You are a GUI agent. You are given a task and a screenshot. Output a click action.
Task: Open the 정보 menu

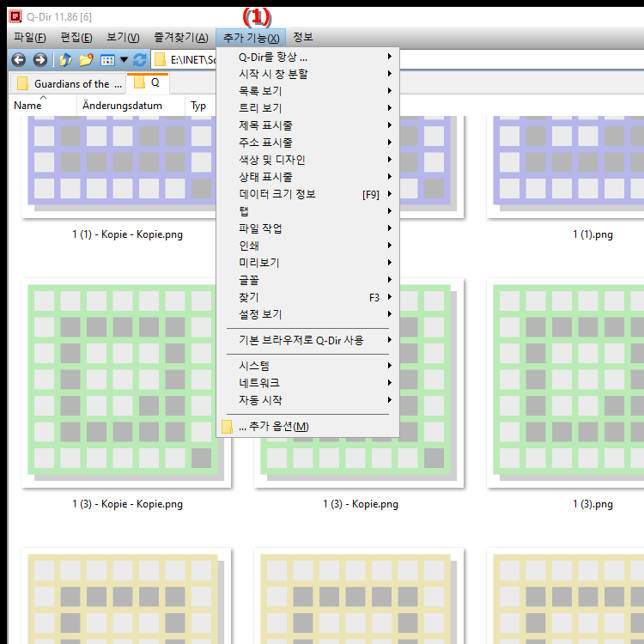(x=303, y=38)
